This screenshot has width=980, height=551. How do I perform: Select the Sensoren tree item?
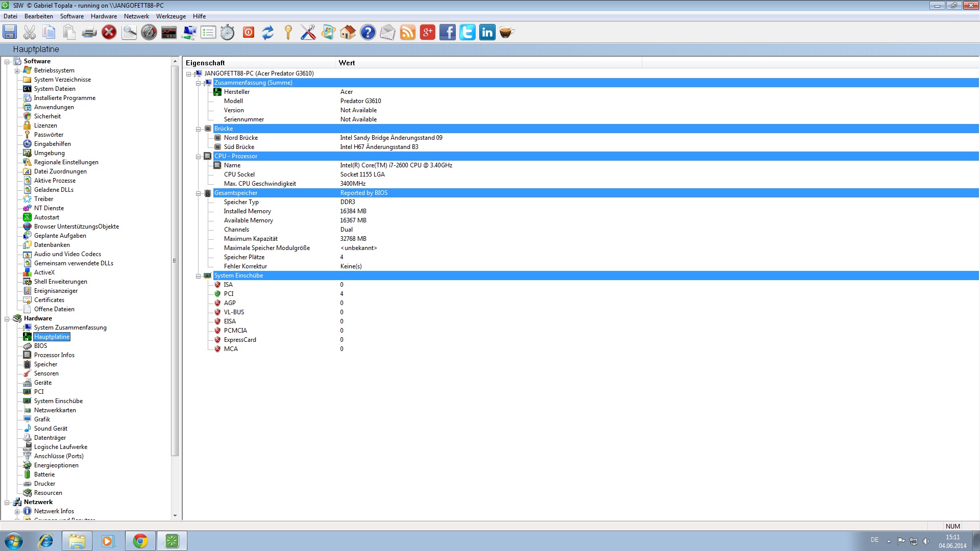pyautogui.click(x=46, y=373)
